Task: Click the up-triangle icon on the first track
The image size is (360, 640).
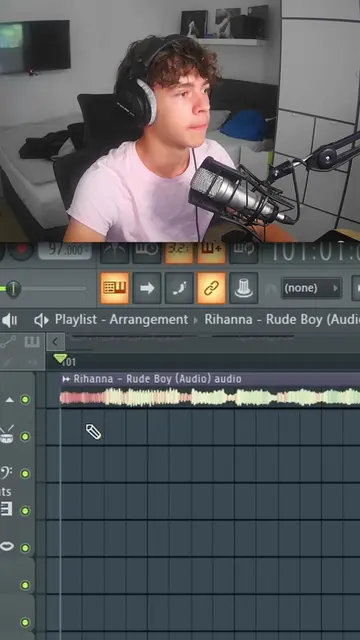Action: click(9, 400)
